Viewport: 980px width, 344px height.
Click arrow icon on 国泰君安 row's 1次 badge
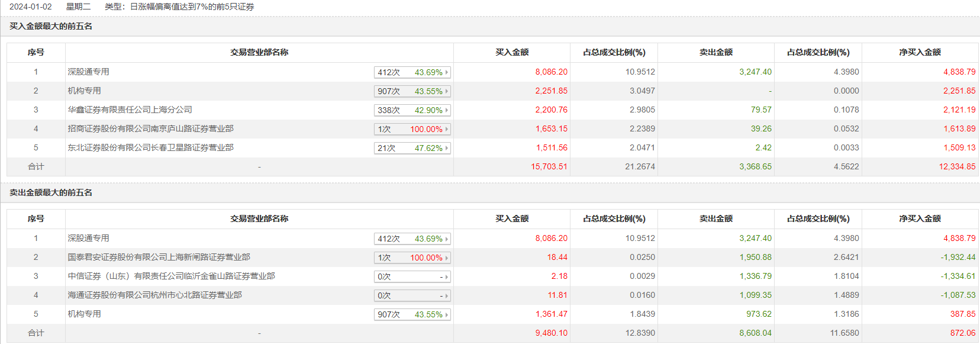447,258
